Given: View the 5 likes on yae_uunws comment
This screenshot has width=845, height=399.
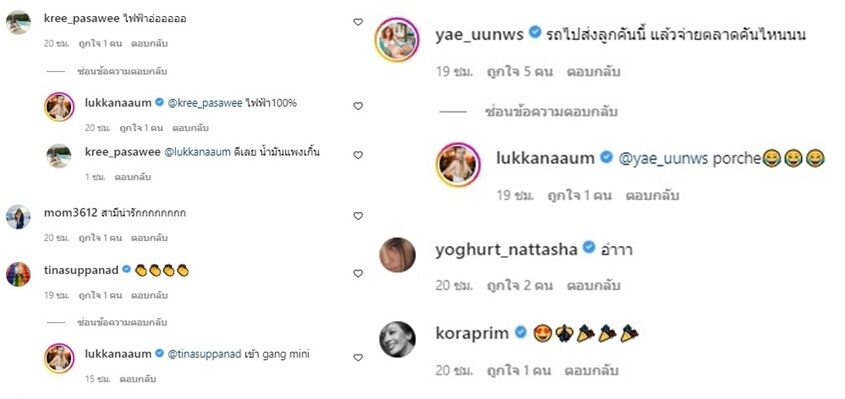Looking at the screenshot, I should click(520, 72).
